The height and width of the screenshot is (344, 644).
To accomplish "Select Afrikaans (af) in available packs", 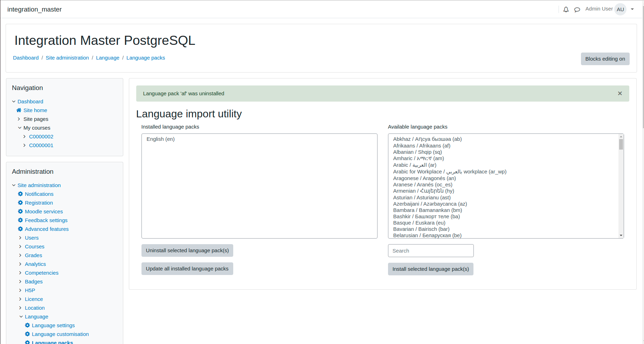I will pos(504,146).
